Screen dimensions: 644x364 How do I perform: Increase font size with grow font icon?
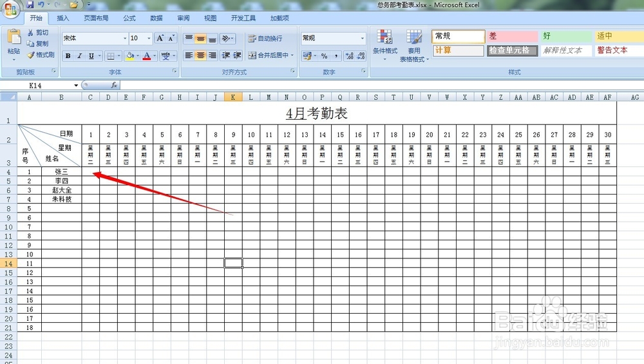(160, 38)
